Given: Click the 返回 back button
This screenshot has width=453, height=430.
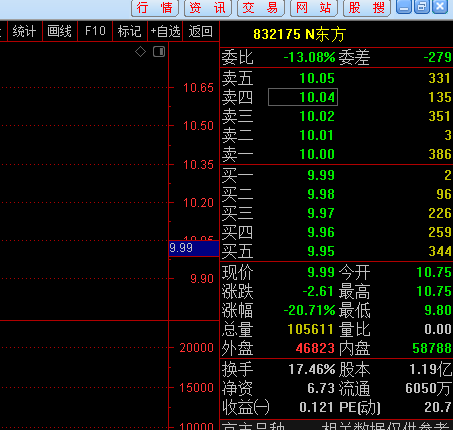Looking at the screenshot, I should (x=201, y=32).
